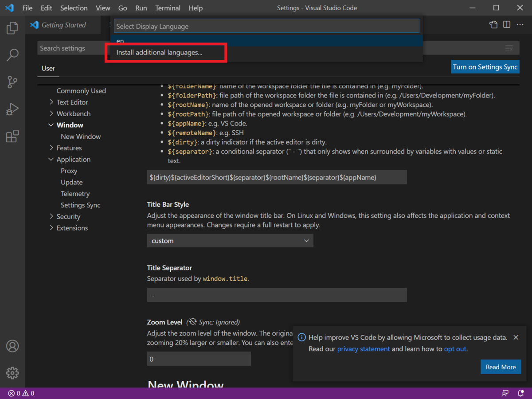
Task: Dismiss the telemetry notification
Action: 516,337
